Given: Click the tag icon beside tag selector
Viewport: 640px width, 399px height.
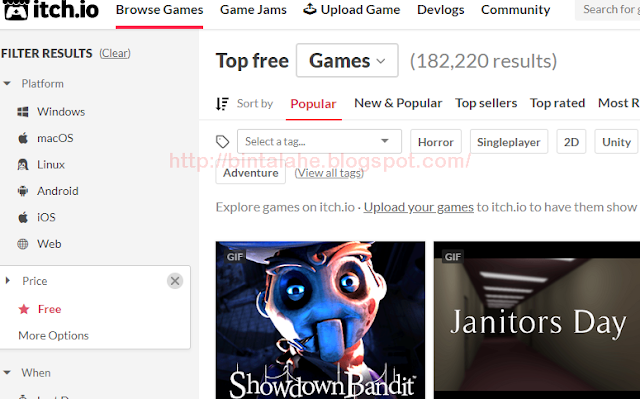Looking at the screenshot, I should 222,142.
